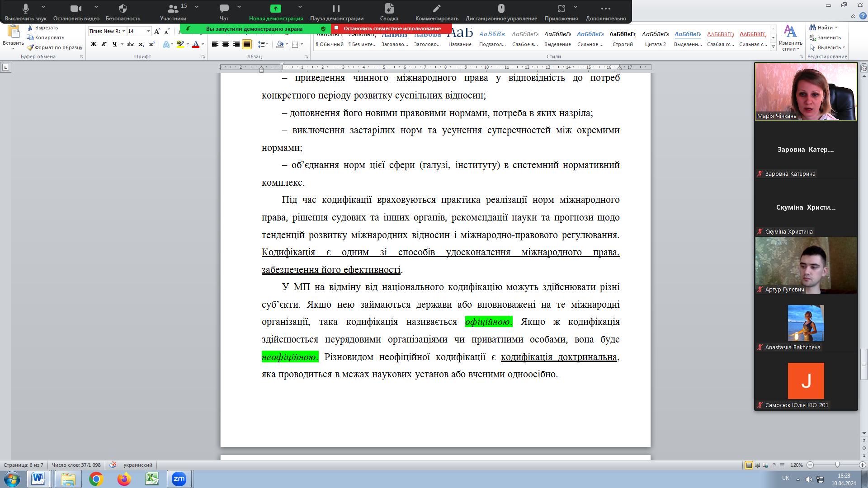868x488 pixels.
Task: Click the increase font size icon
Action: click(157, 31)
